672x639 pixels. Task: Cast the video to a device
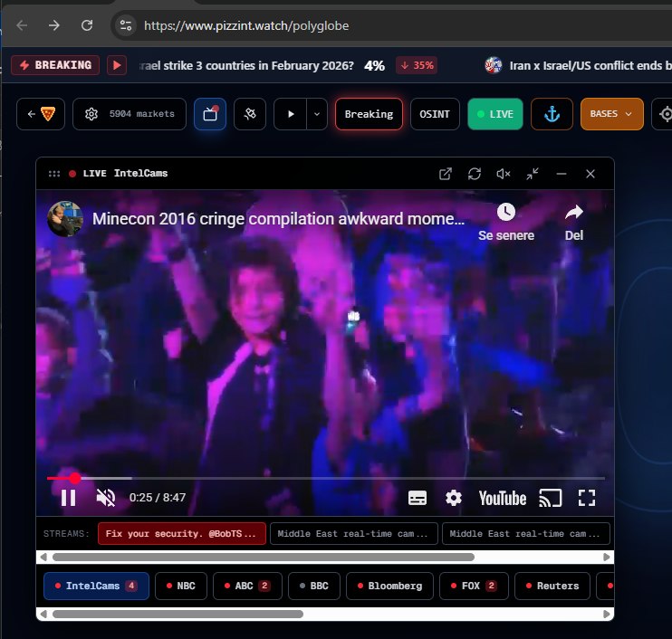pos(551,498)
